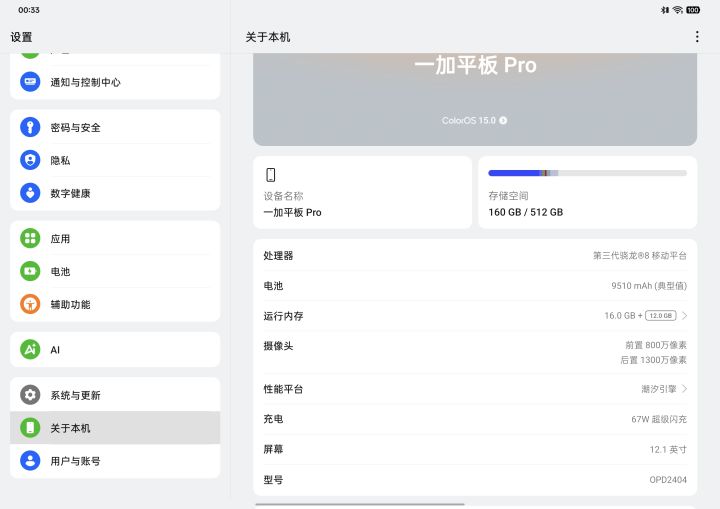The width and height of the screenshot is (720, 509).
Task: Tap the 处理器 row
Action: click(x=475, y=255)
